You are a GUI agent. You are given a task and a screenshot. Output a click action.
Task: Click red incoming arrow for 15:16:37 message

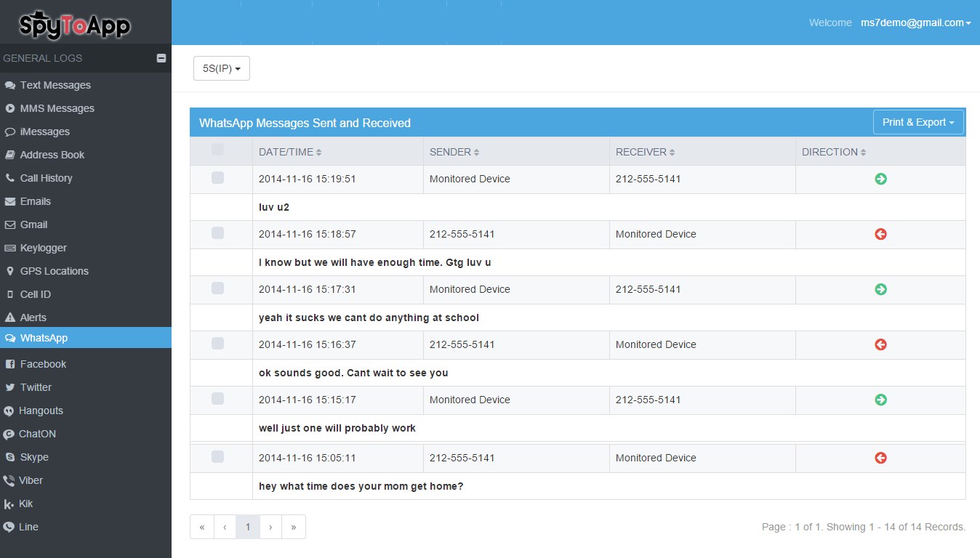(880, 344)
